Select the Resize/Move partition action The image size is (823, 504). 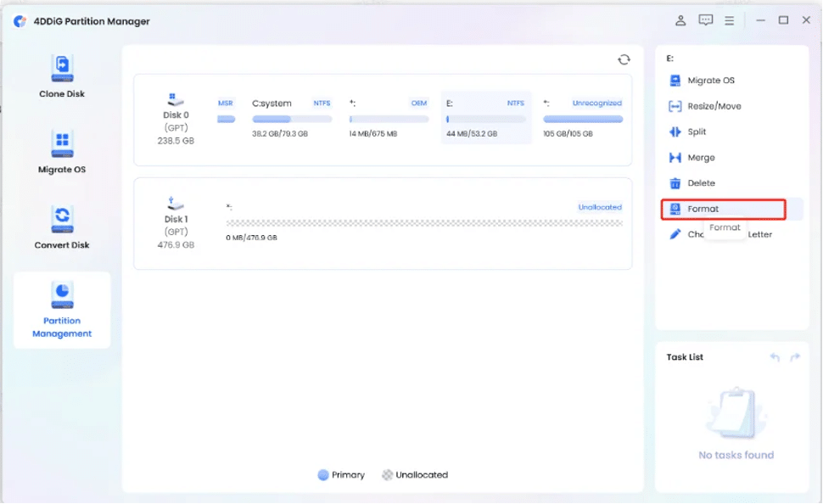click(x=714, y=106)
